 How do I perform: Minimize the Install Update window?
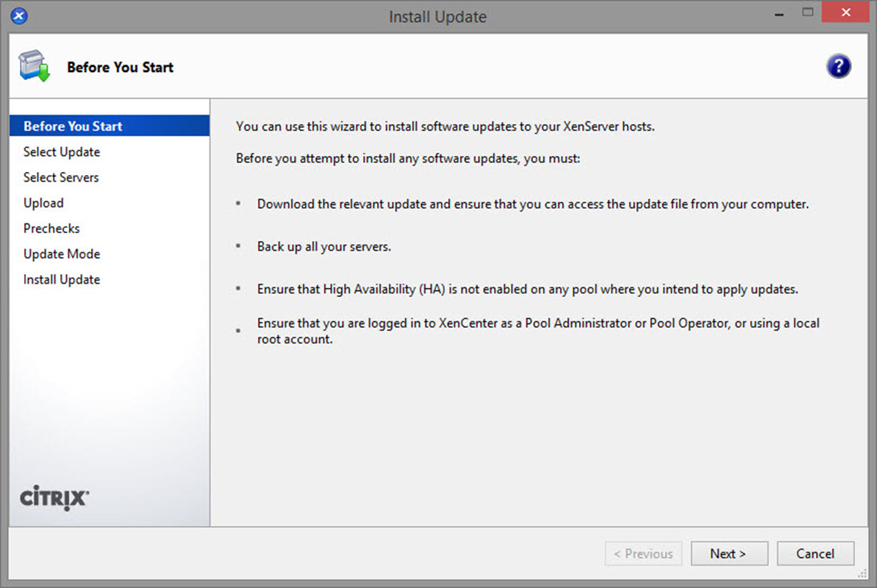coord(778,13)
